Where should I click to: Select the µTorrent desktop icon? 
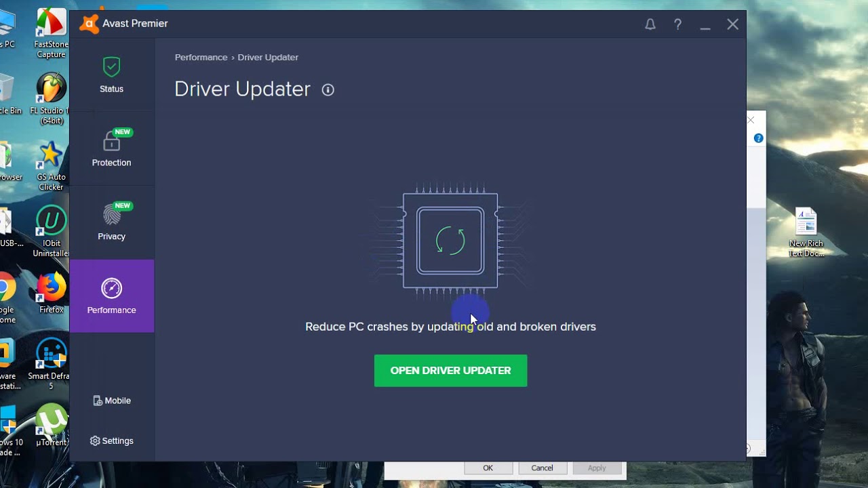[x=52, y=426]
